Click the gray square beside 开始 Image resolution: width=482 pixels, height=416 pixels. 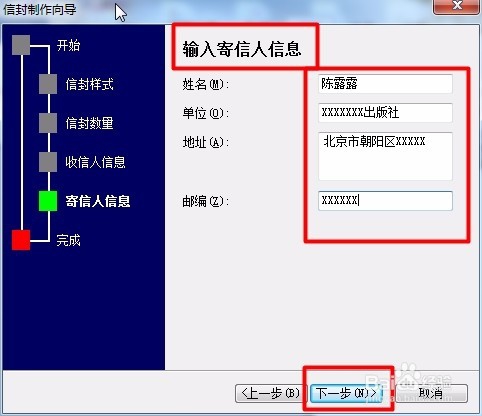click(x=21, y=45)
